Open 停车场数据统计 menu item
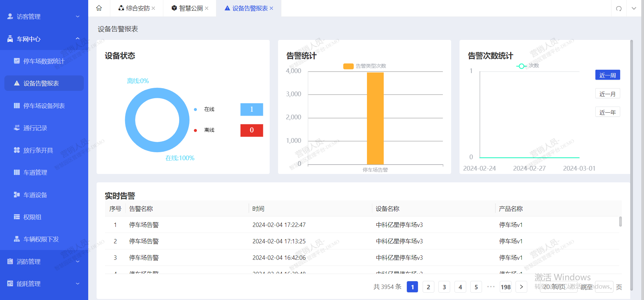The height and width of the screenshot is (300, 644). (44, 61)
